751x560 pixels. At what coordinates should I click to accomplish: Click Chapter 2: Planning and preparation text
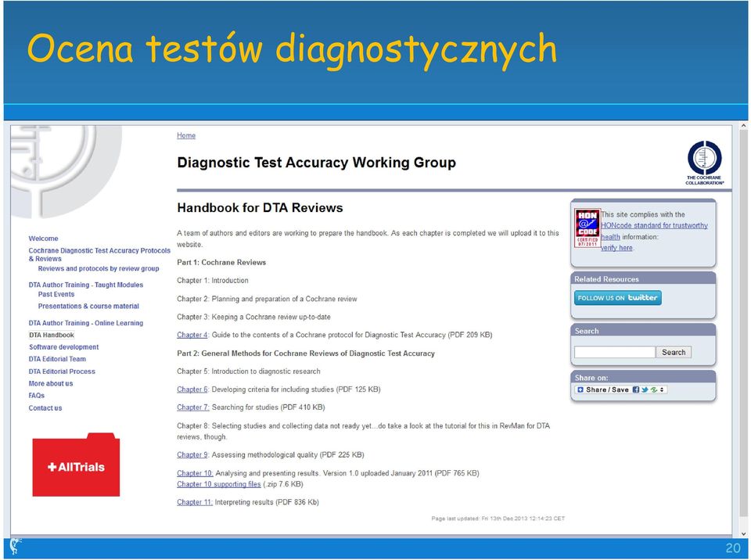(x=267, y=299)
